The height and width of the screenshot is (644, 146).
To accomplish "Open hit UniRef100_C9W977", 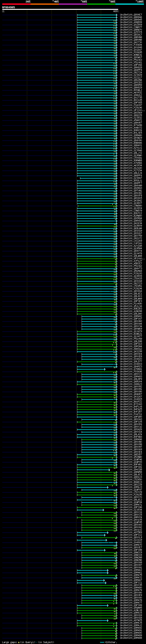I will coord(131,27).
